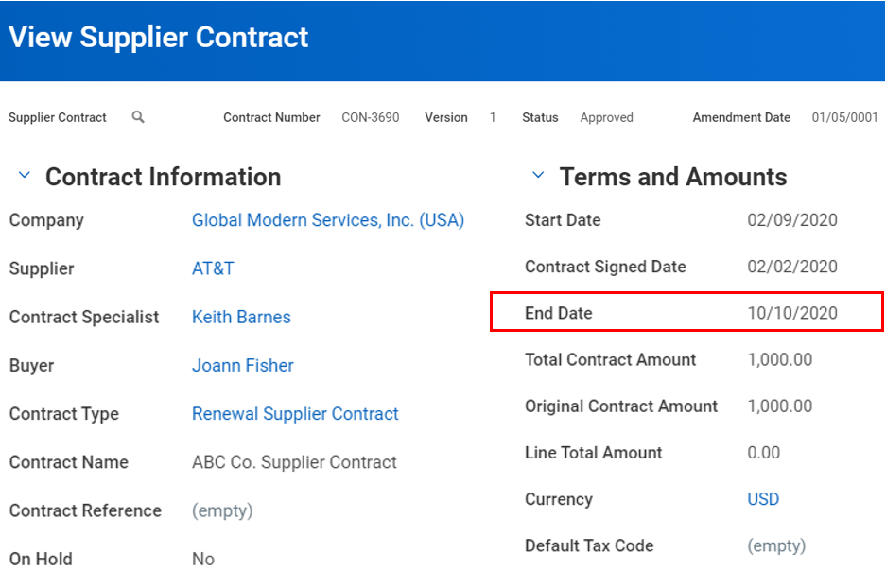Open Keith Barnes contract specialist link

click(241, 318)
